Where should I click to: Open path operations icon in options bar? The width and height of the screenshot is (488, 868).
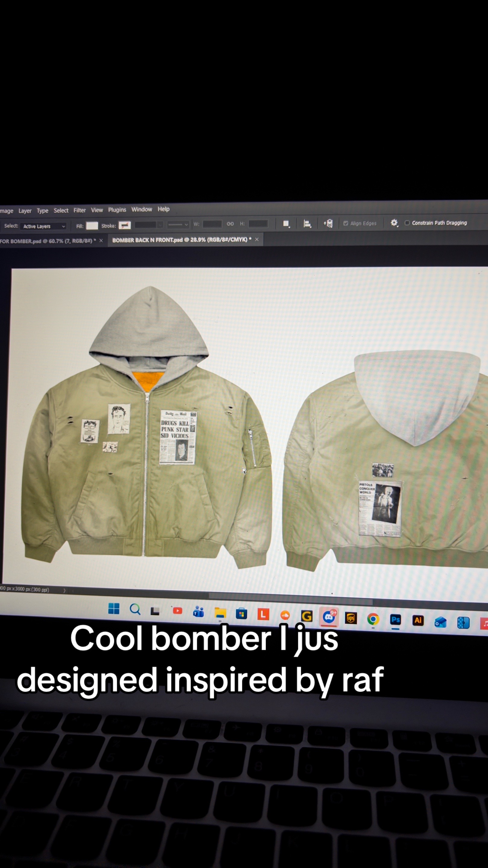click(287, 224)
